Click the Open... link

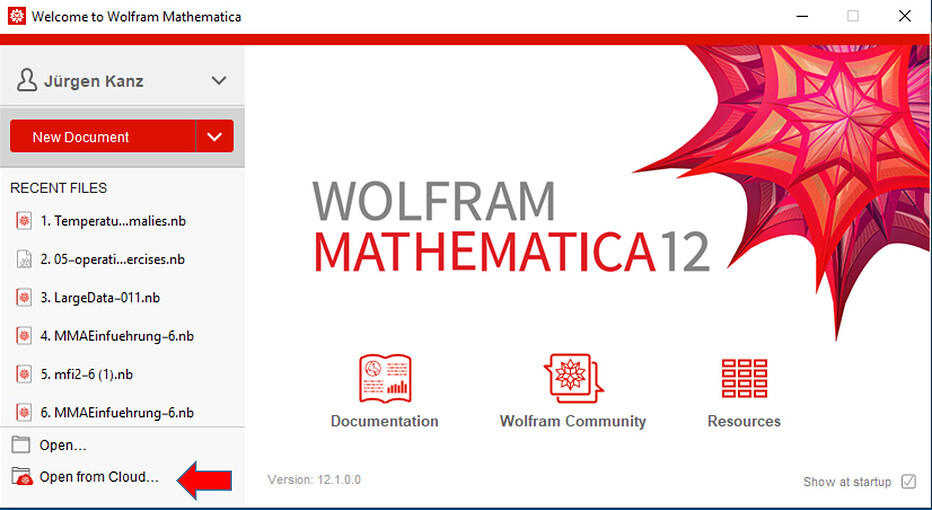63,445
